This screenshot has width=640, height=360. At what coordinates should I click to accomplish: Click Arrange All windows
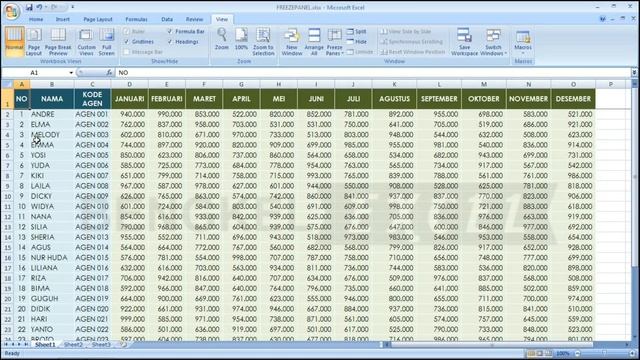314,41
